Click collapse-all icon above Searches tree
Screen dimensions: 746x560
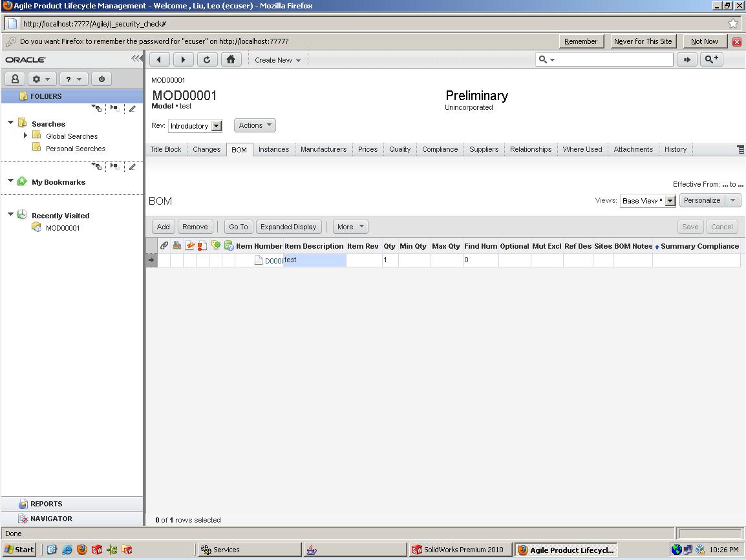114,108
